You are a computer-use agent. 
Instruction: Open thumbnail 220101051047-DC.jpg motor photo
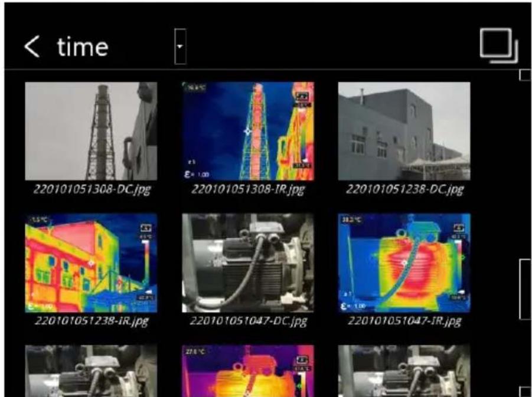tap(248, 263)
